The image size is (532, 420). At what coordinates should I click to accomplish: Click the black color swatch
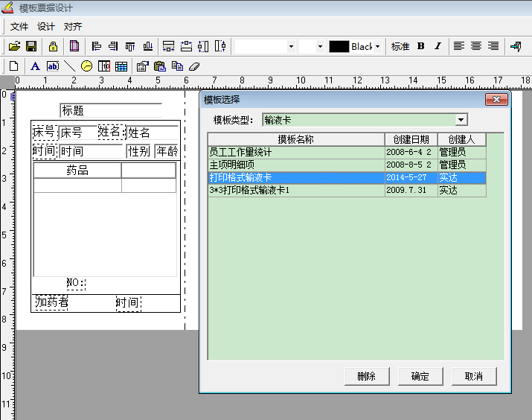coord(339,46)
